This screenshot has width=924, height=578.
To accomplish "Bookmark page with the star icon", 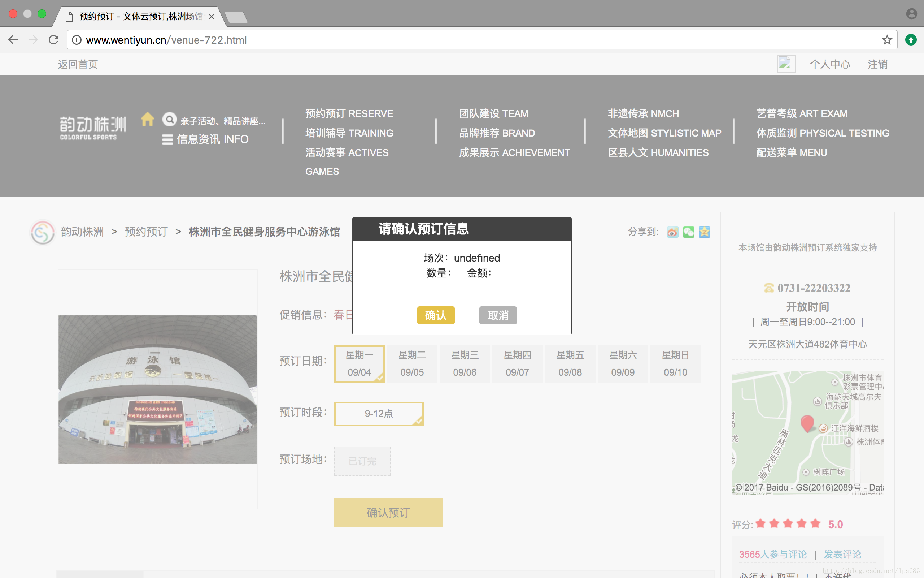I will coord(887,40).
